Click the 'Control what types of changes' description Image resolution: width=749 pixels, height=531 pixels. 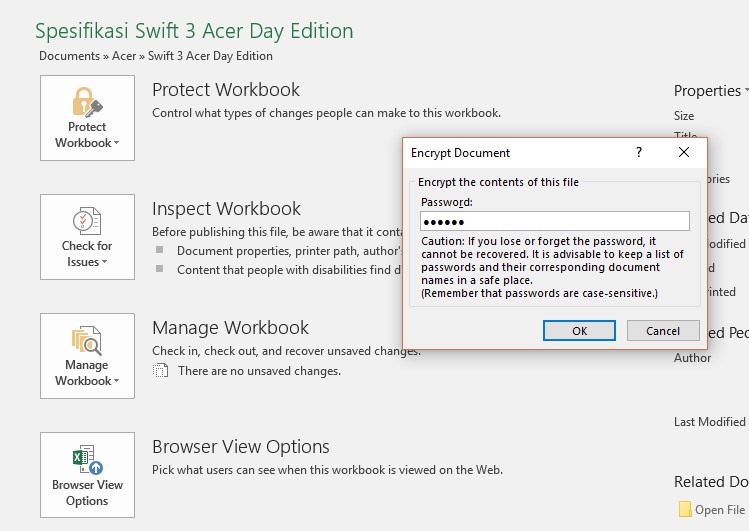pyautogui.click(x=326, y=113)
